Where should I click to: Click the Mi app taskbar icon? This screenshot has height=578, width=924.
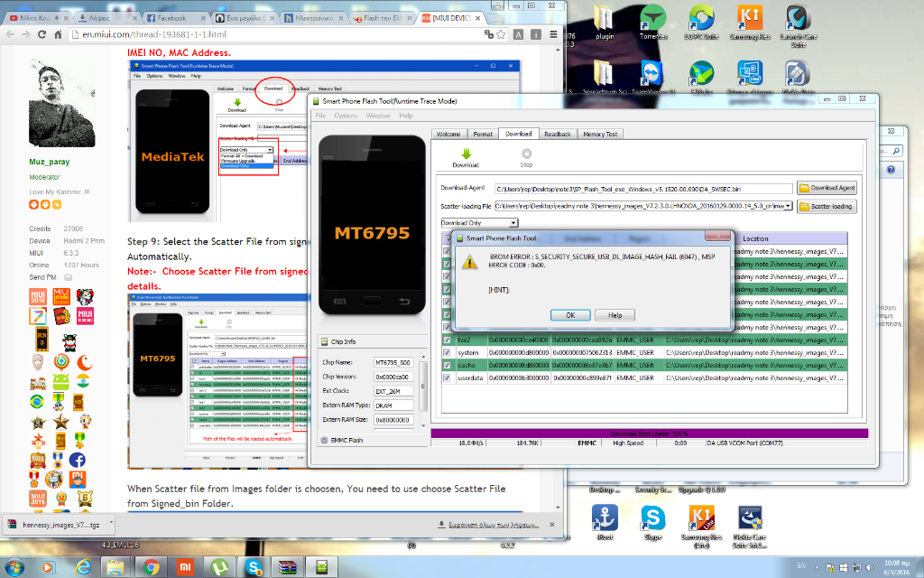pos(184,566)
